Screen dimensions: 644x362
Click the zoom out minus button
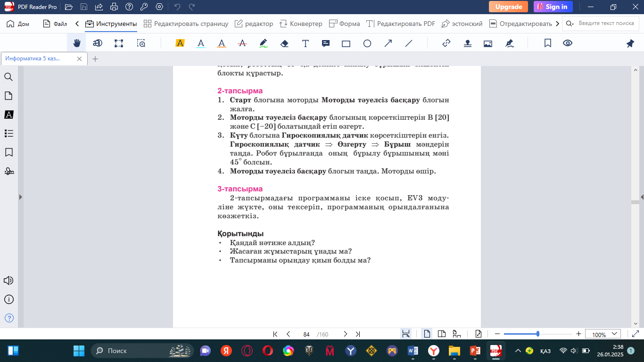pos(497,334)
